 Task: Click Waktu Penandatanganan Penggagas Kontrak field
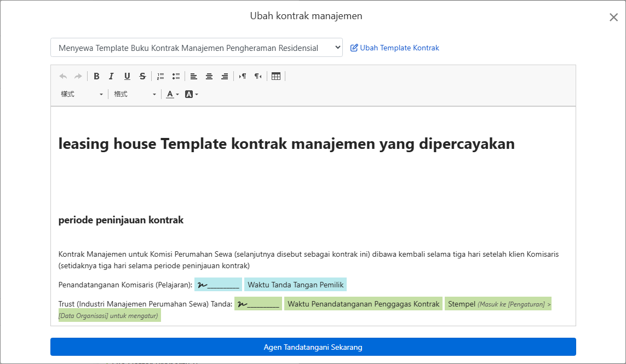click(x=363, y=304)
